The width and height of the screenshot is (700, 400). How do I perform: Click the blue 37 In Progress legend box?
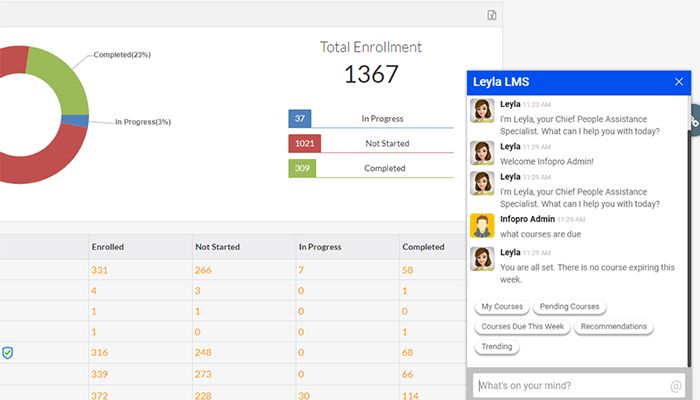301,118
